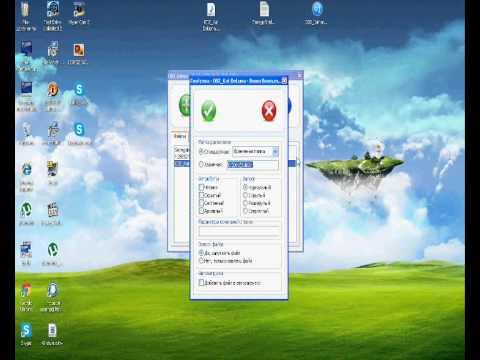Choose the Normal launch mode radio button
The width and height of the screenshot is (480, 360).
point(245,187)
